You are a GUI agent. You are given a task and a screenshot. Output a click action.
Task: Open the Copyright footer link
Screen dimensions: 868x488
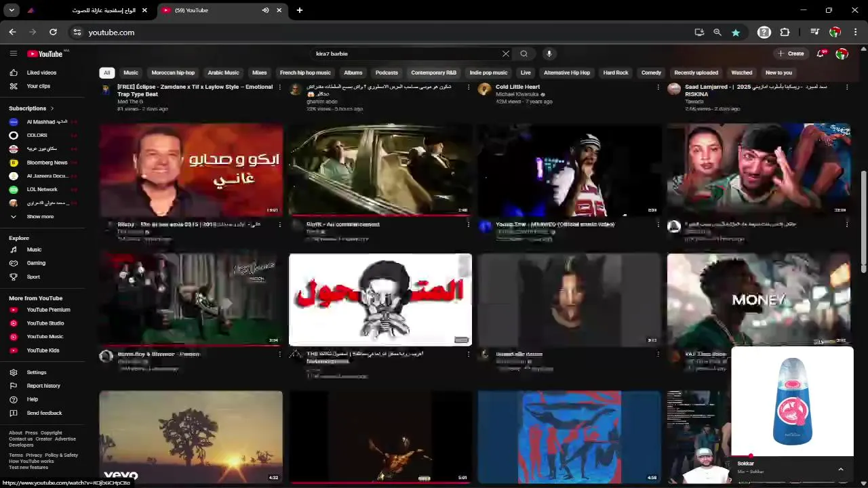pyautogui.click(x=51, y=432)
